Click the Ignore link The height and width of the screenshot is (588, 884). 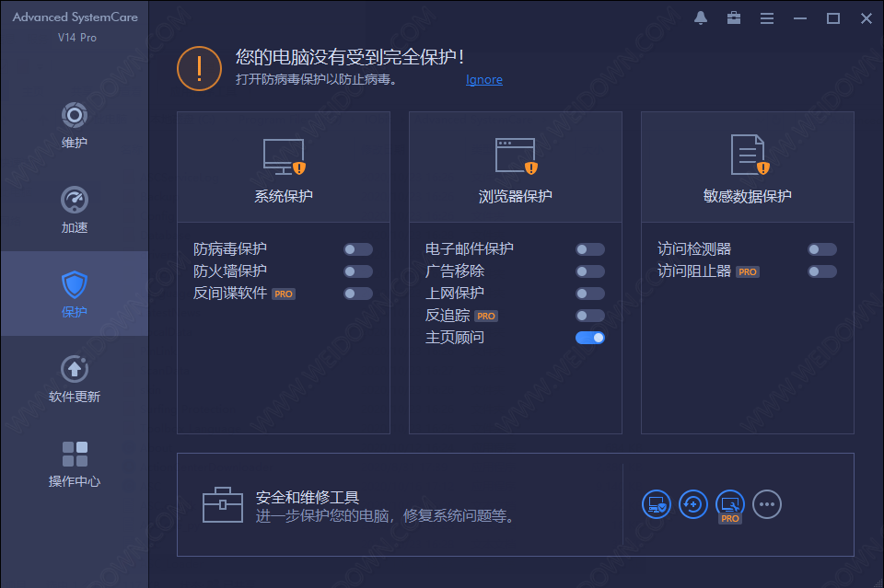click(484, 79)
